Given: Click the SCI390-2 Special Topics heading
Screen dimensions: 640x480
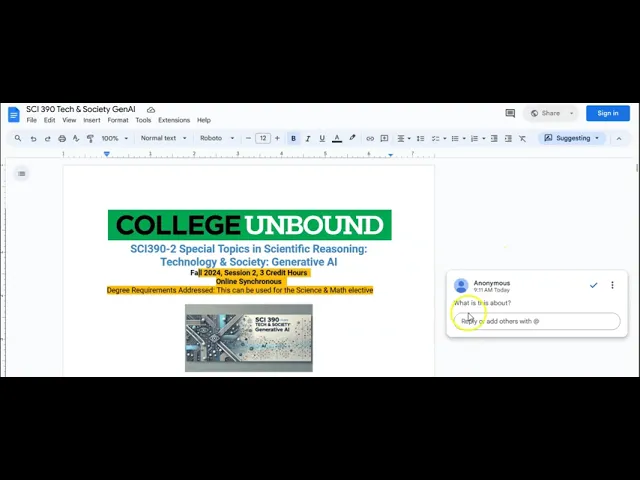Looking at the screenshot, I should (249, 255).
